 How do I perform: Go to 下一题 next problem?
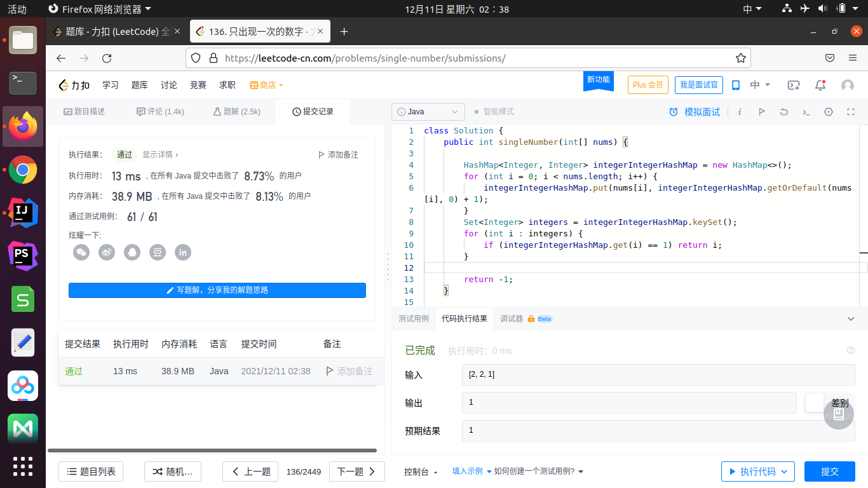[357, 471]
